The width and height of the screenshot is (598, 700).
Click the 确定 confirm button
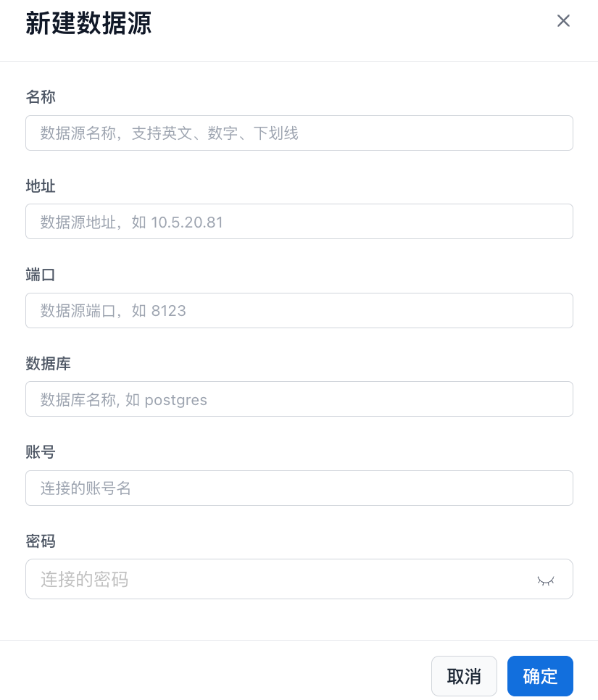[x=540, y=676]
